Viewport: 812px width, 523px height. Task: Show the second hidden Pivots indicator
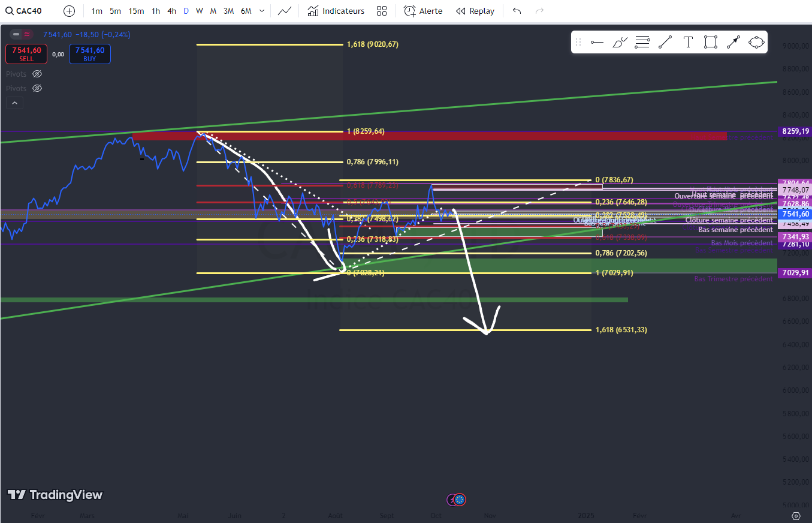37,88
